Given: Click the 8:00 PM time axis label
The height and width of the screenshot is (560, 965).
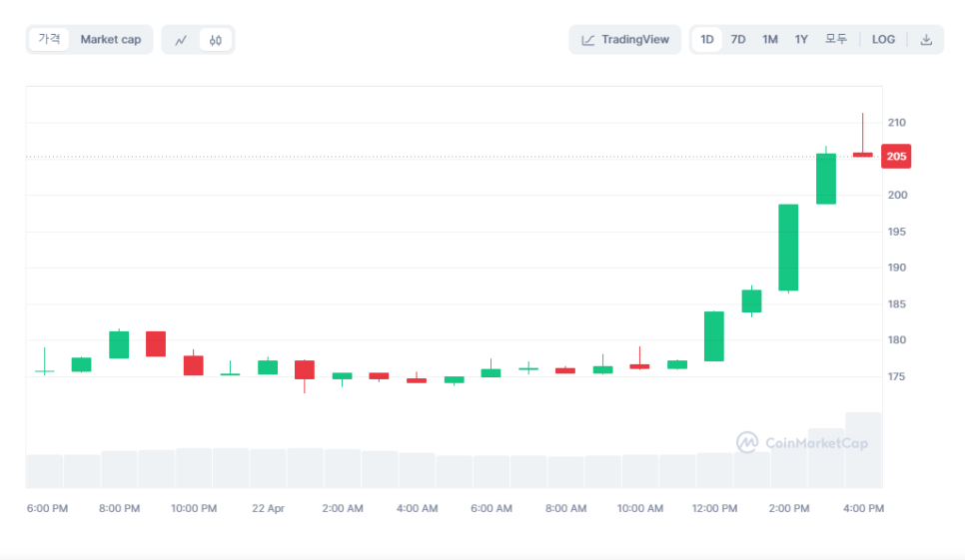Looking at the screenshot, I should [x=120, y=508].
